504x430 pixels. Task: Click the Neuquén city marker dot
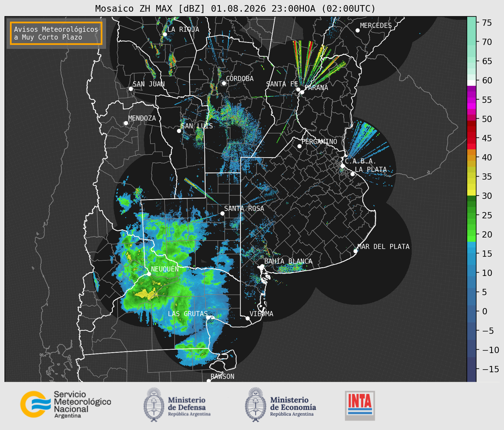pyautogui.click(x=149, y=274)
